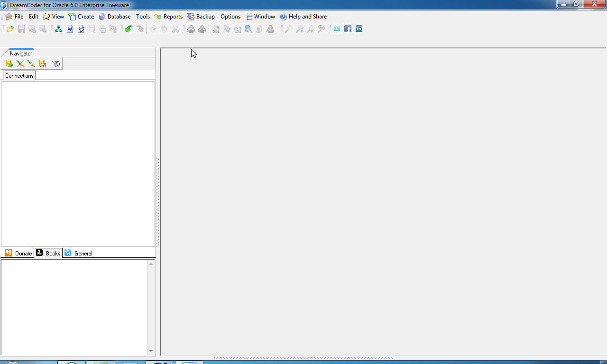Image resolution: width=607 pixels, height=364 pixels.
Task: Click the first magnifier find icon
Action: tap(288, 29)
